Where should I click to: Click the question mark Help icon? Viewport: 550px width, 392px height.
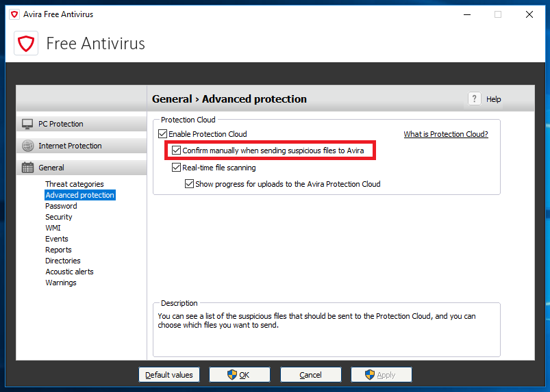point(474,99)
